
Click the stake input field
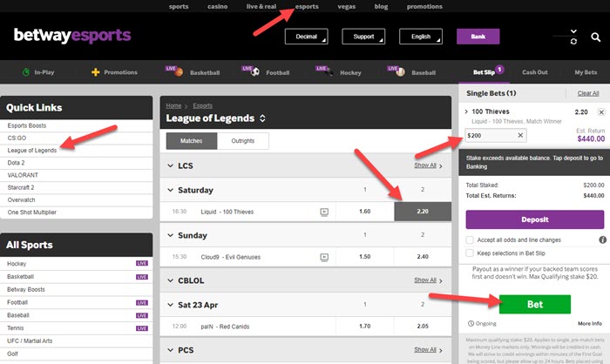(x=496, y=135)
